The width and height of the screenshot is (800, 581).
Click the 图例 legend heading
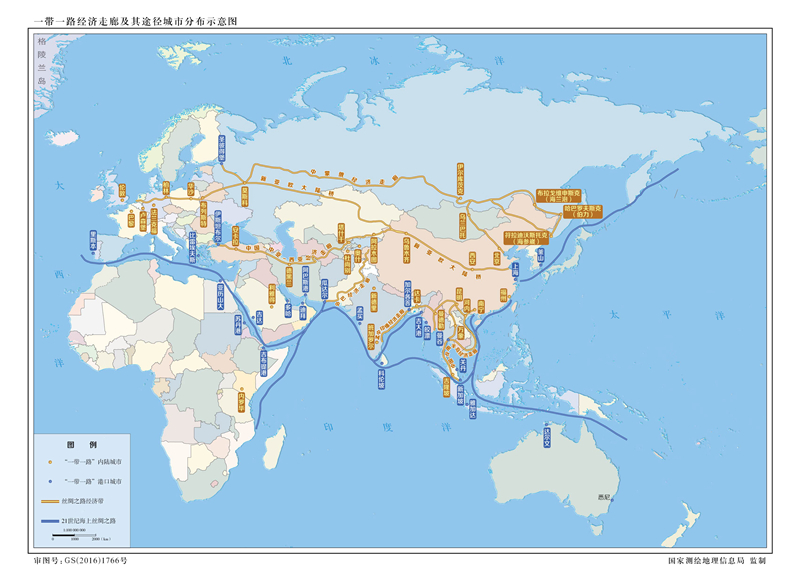[x=80, y=444]
